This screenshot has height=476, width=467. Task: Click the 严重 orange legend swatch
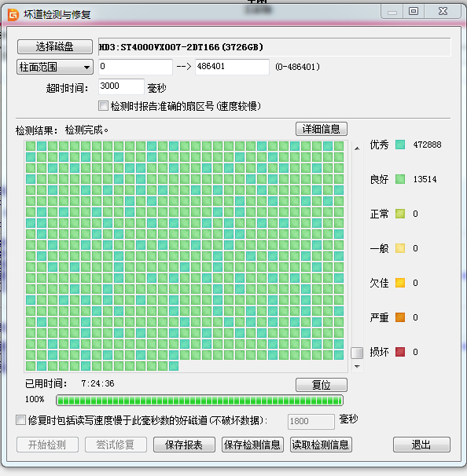400,317
